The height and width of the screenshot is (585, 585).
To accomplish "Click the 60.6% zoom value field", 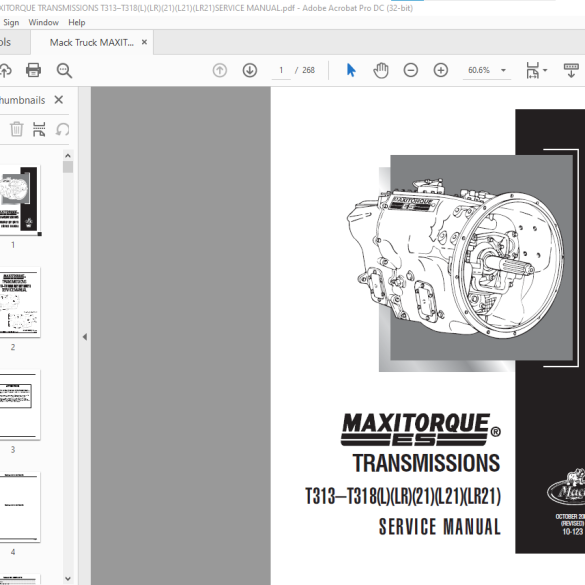I will [x=479, y=70].
